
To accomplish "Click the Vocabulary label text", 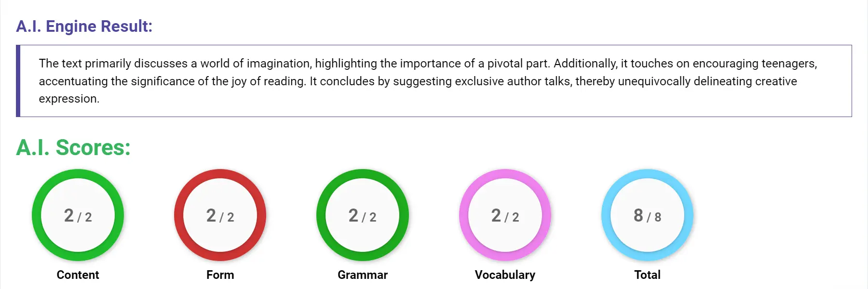I will 505,275.
